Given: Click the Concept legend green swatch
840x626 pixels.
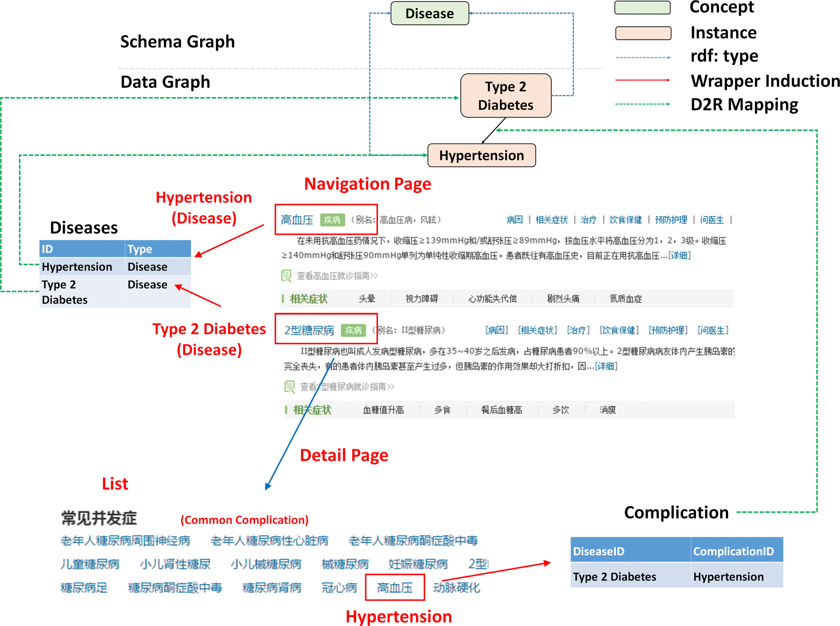Looking at the screenshot, I should [x=642, y=8].
